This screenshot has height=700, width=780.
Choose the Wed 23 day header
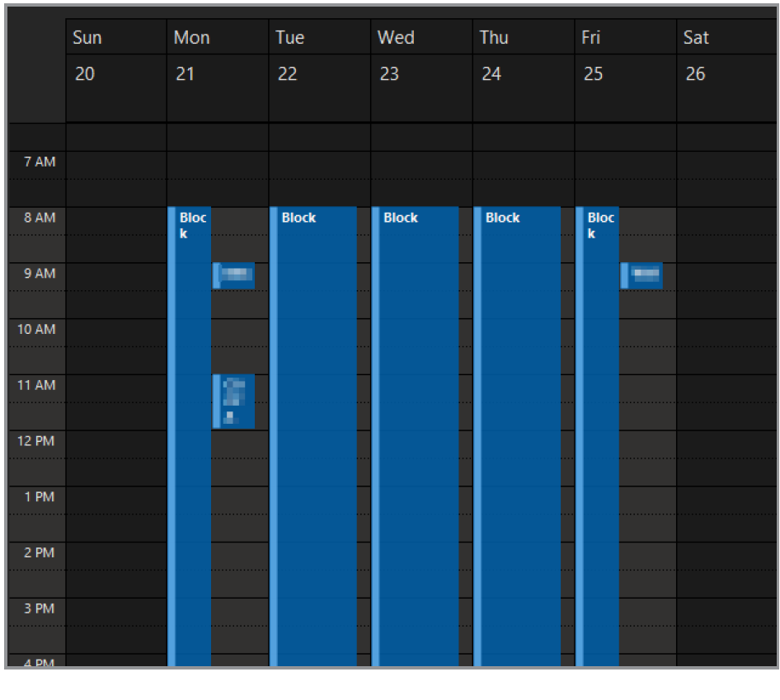pos(421,56)
